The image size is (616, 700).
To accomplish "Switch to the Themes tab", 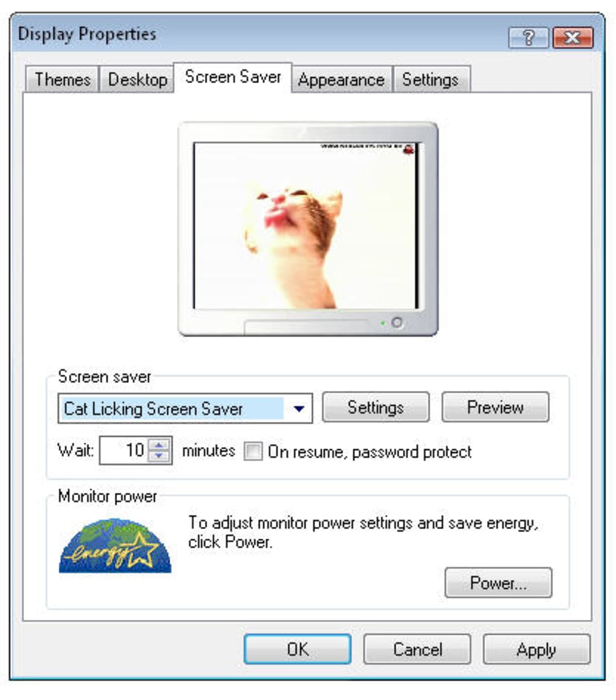I will 62,80.
